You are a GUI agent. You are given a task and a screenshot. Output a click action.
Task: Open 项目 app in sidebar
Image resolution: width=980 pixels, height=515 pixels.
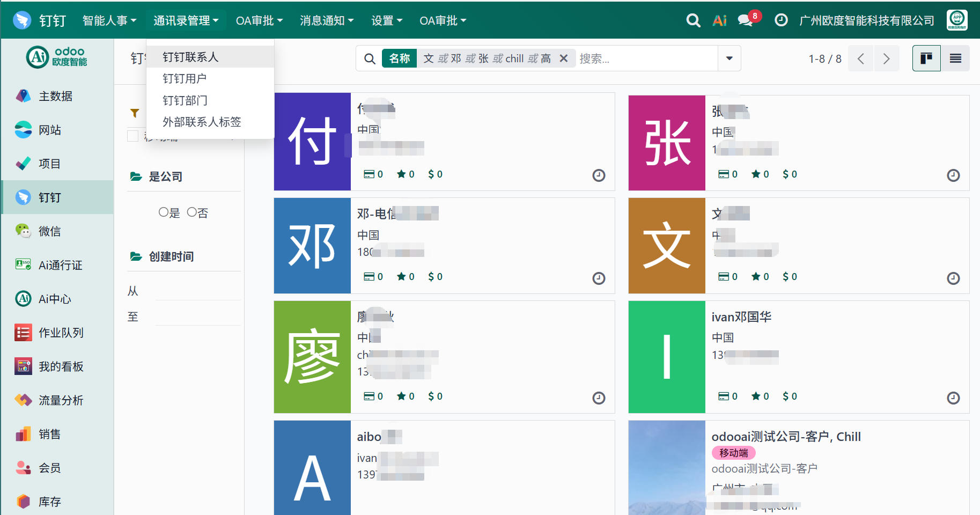(x=57, y=164)
